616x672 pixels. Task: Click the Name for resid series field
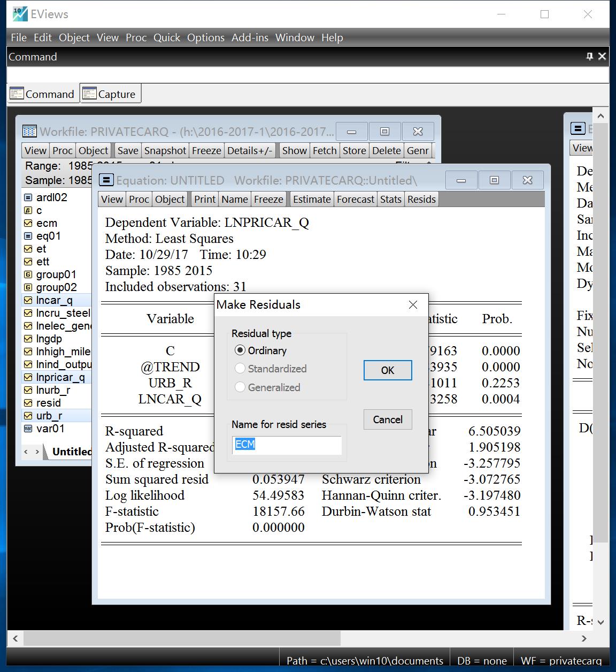(x=287, y=445)
